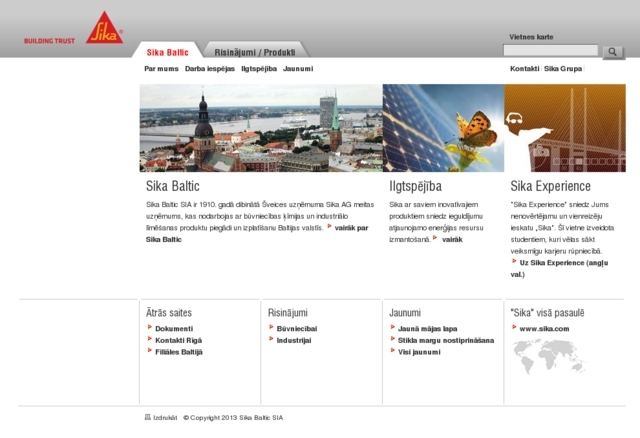Open the Jaunā mājas lapa news
Image resolution: width=640 pixels, height=438 pixels.
(x=427, y=329)
